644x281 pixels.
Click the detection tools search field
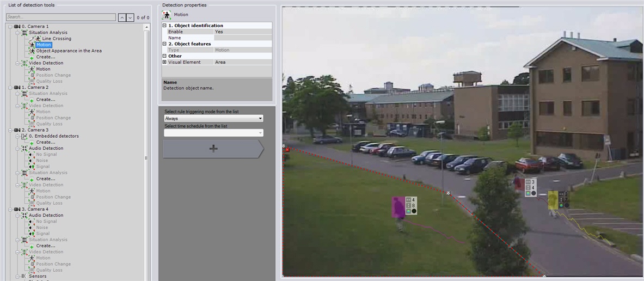60,17
